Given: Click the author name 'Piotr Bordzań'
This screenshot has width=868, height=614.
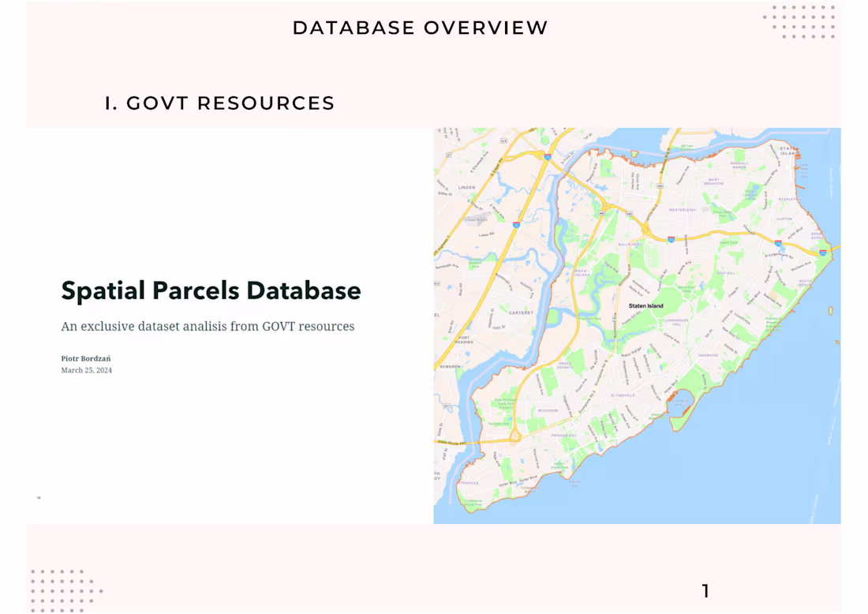Looking at the screenshot, I should tap(86, 358).
